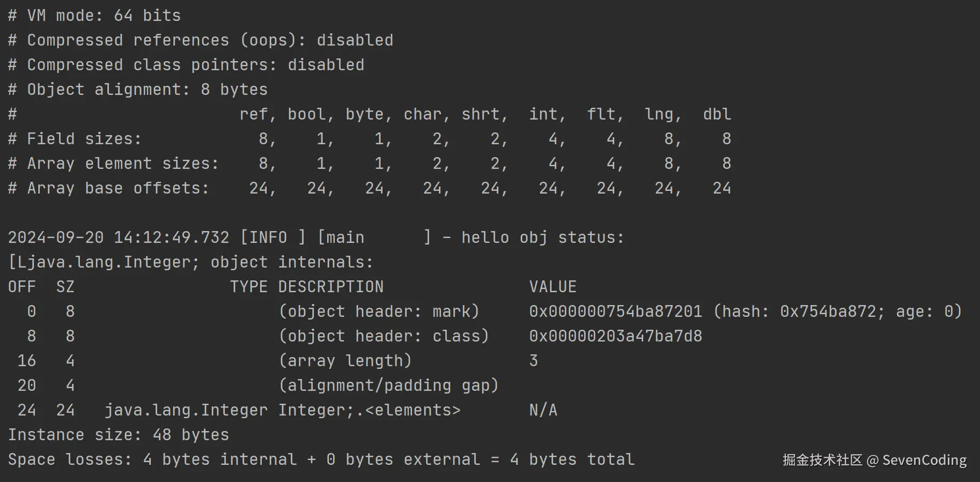Click the "[Ljava.lang.Integer; object internals:" line
This screenshot has width=980, height=482.
[x=190, y=262]
